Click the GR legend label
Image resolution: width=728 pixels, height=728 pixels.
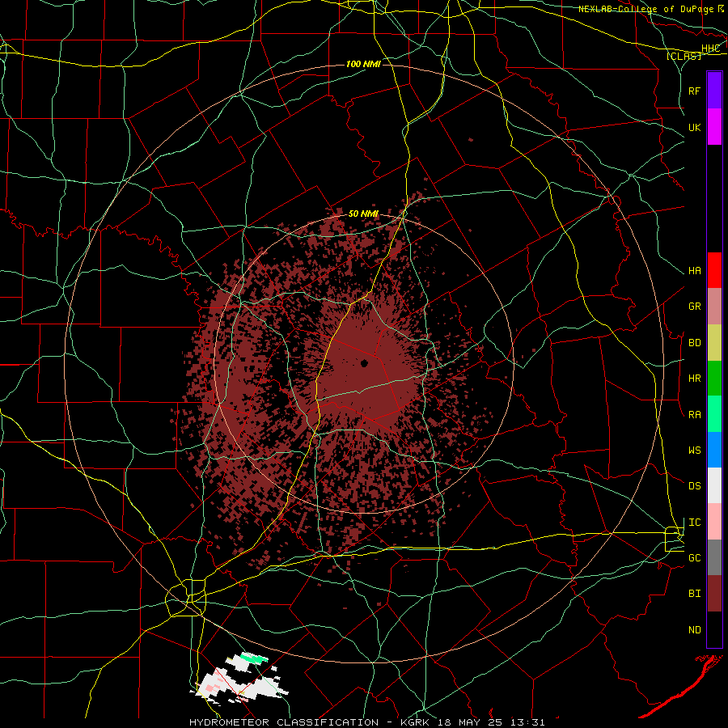pos(695,307)
